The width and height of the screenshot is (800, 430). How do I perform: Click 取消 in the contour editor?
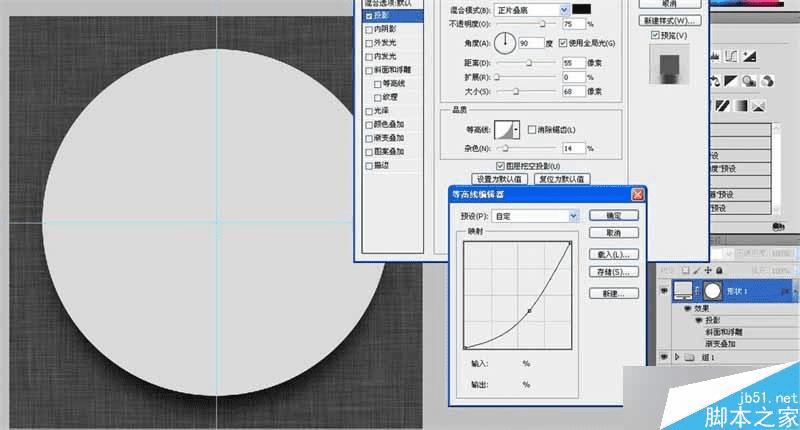[x=614, y=233]
